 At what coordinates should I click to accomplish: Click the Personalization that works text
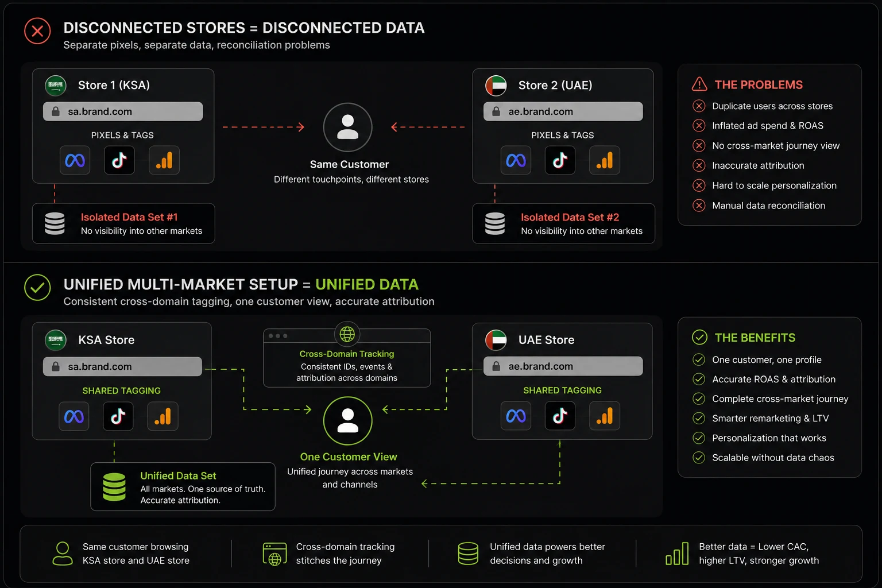769,438
